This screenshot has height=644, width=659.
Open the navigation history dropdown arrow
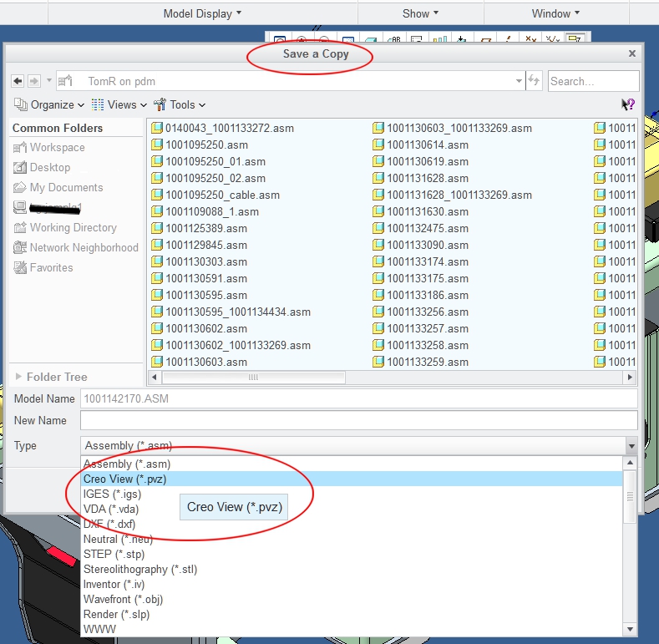pyautogui.click(x=49, y=80)
